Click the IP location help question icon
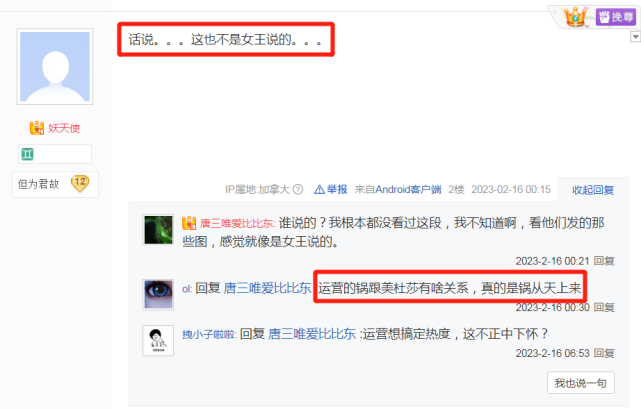Image resolution: width=641 pixels, height=409 pixels. click(x=298, y=189)
